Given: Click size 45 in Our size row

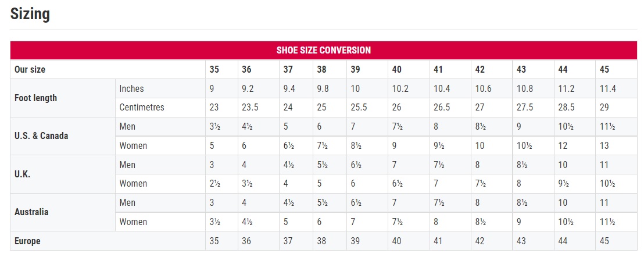Looking at the screenshot, I should pos(604,70).
